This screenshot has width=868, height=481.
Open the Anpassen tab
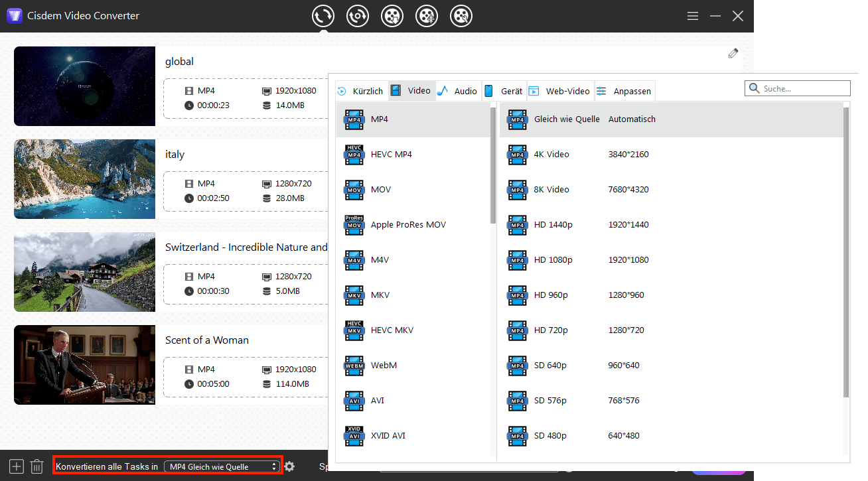tap(624, 91)
